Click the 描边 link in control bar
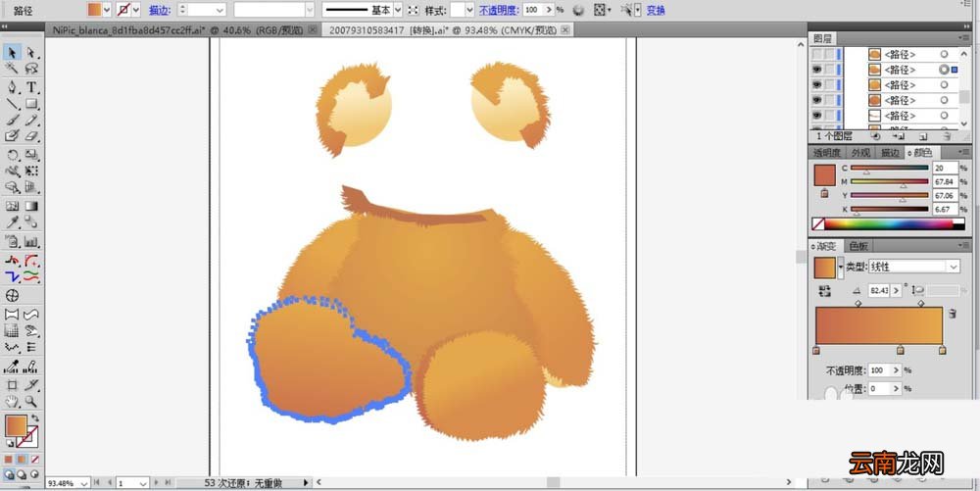 pos(159,10)
